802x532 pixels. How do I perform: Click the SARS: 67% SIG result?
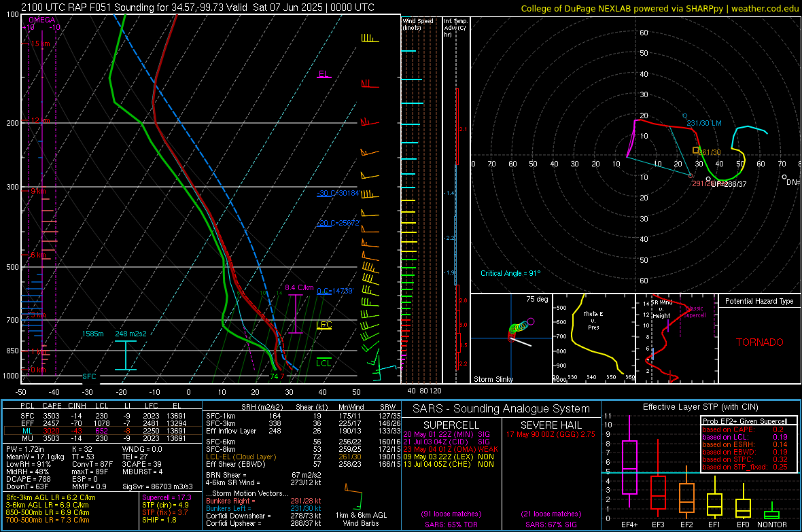pyautogui.click(x=551, y=525)
